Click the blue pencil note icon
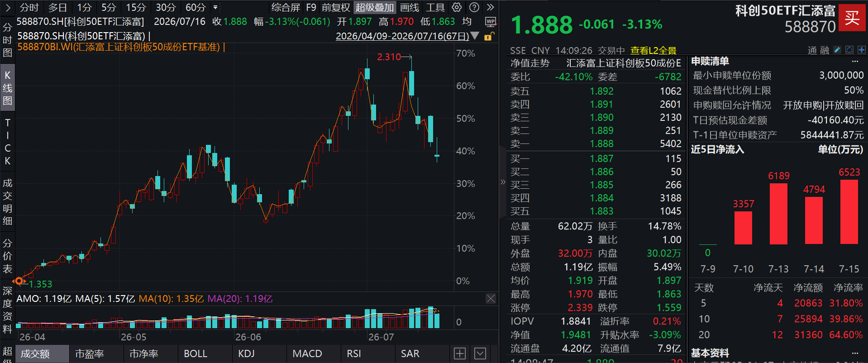Viewport: 868px width, 363px height. [x=837, y=50]
